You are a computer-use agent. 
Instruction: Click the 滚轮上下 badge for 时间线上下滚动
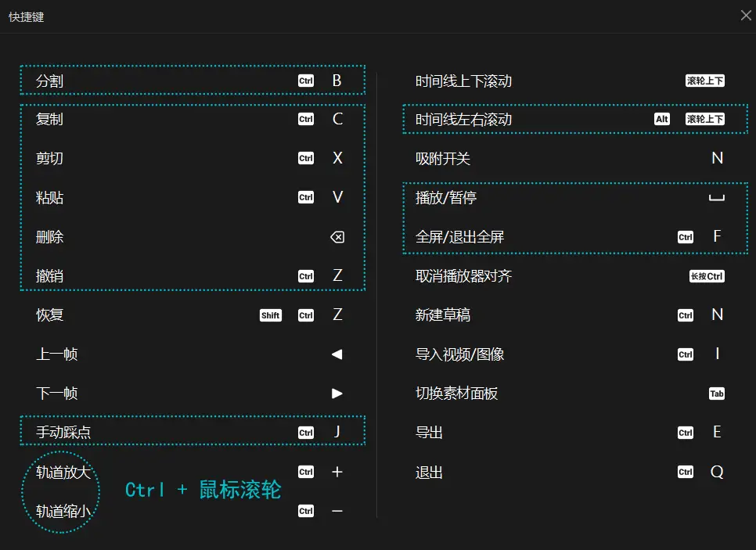[x=705, y=81]
